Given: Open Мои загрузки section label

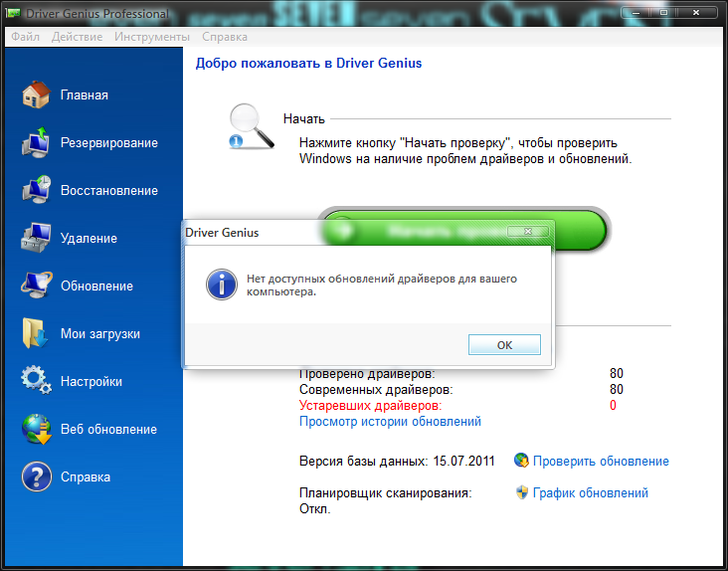Looking at the screenshot, I should tap(100, 334).
